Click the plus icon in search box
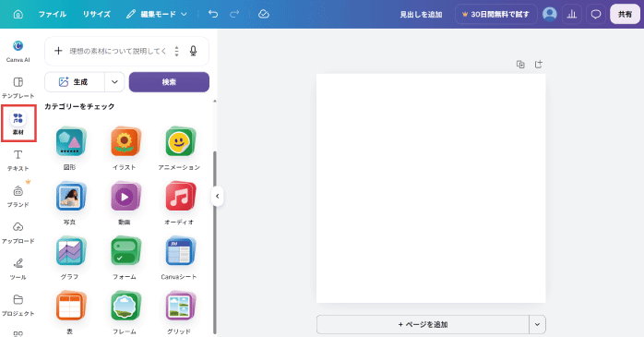The width and height of the screenshot is (644, 337). [58, 51]
